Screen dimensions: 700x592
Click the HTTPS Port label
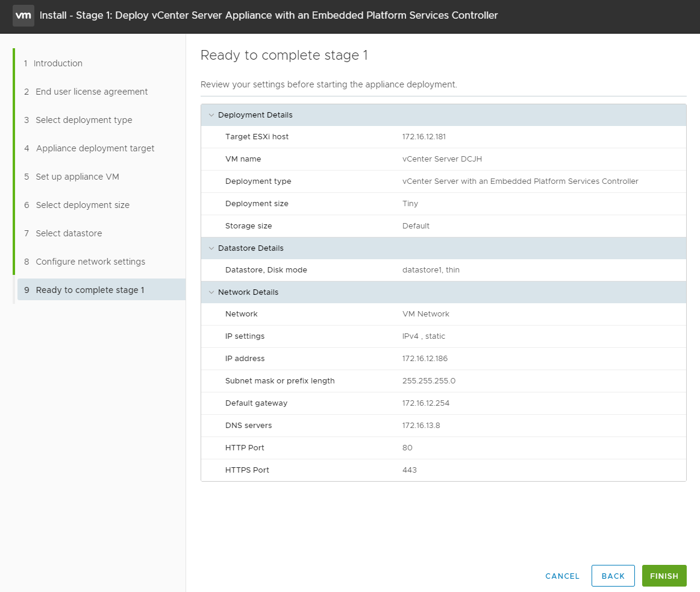[247, 470]
